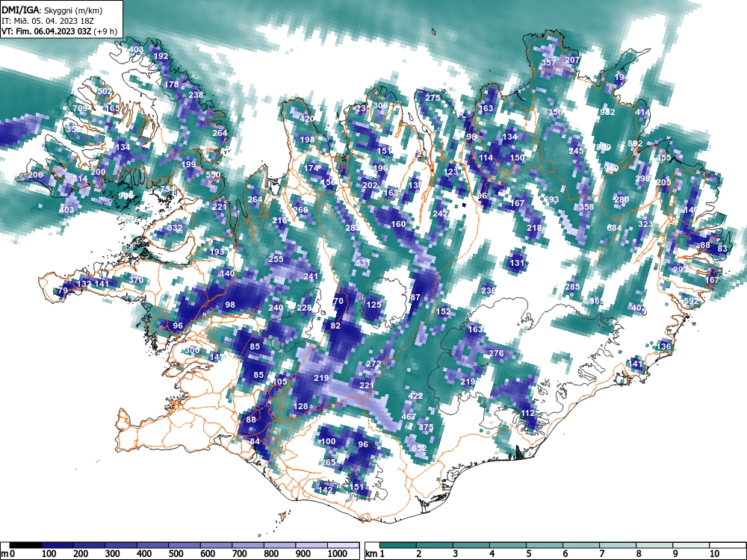Click the map value 147
Screen dimensions: 747x560
pyautogui.click(x=217, y=357)
